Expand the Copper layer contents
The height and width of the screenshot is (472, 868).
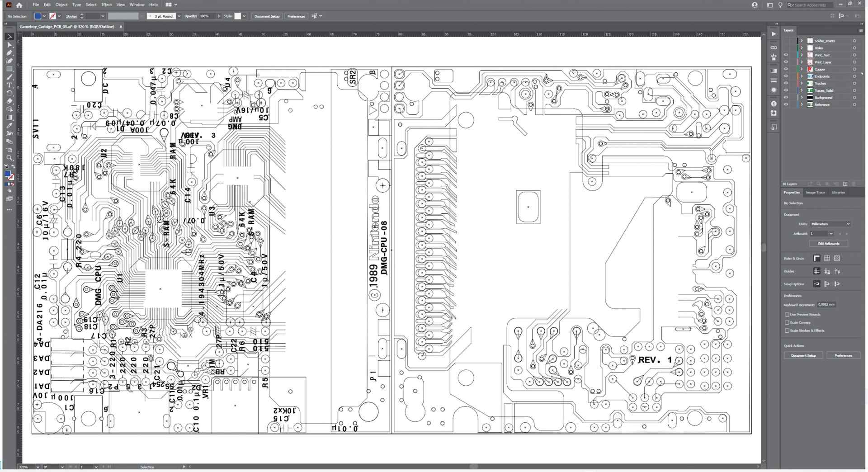801,69
